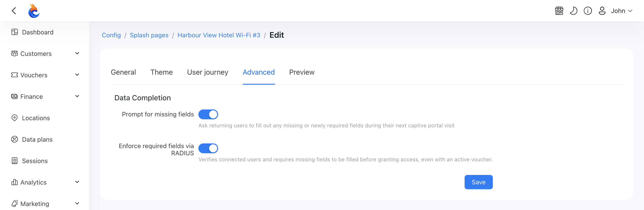Expand the Marketing menu chevron
The height and width of the screenshot is (210, 644).
tap(77, 203)
